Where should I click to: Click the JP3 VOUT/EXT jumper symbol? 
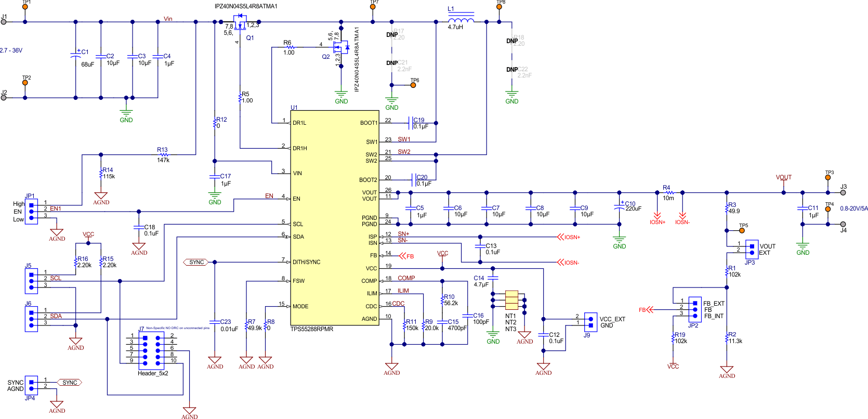coord(752,250)
